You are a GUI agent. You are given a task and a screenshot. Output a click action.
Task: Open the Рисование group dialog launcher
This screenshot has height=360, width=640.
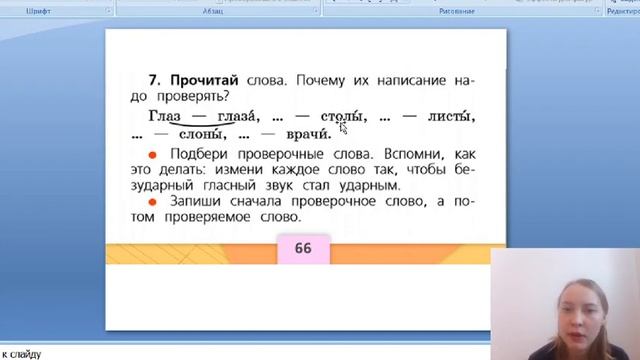tap(598, 11)
